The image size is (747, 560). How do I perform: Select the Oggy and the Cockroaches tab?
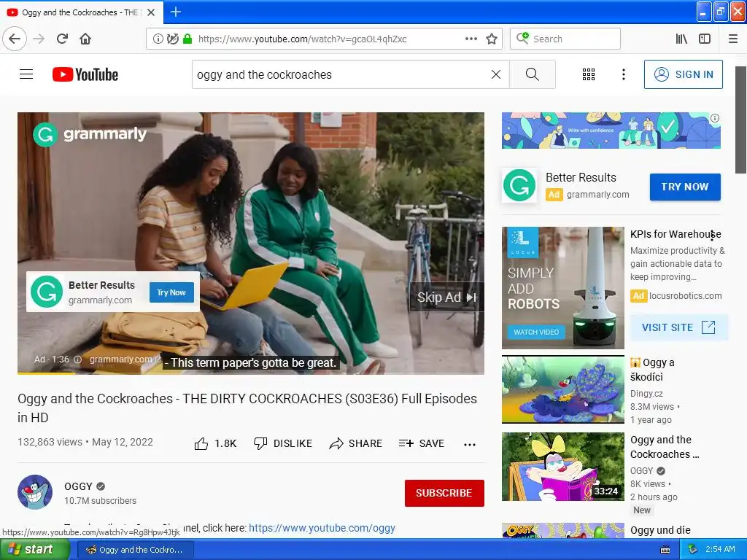(x=81, y=12)
